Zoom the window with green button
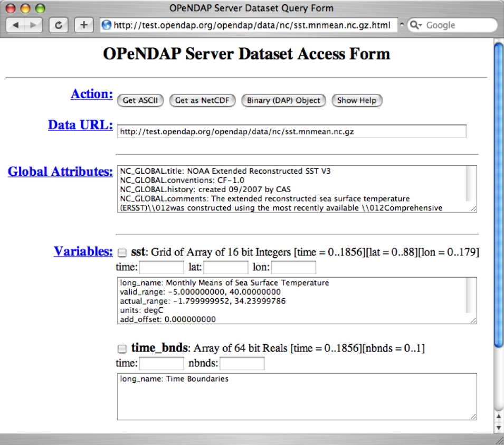 coord(40,8)
